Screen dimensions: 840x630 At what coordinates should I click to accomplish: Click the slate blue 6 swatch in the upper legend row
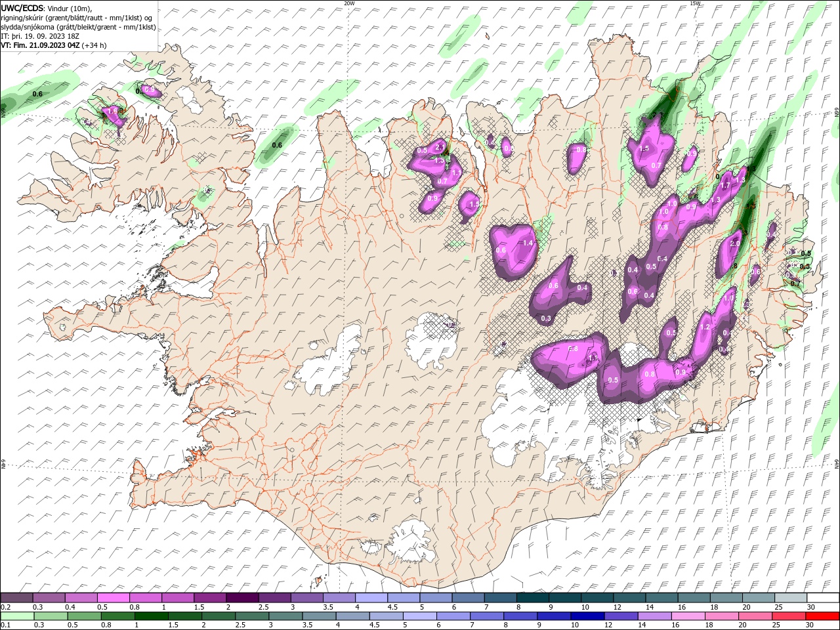(x=468, y=598)
